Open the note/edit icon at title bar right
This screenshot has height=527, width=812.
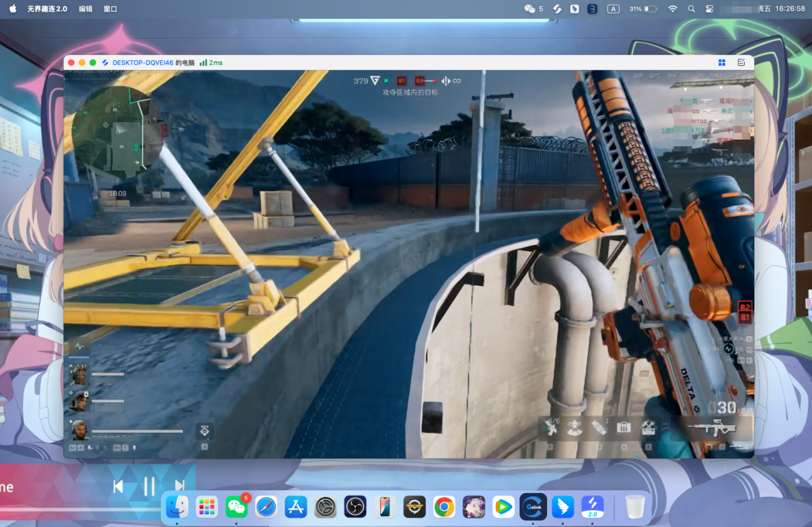tap(741, 63)
